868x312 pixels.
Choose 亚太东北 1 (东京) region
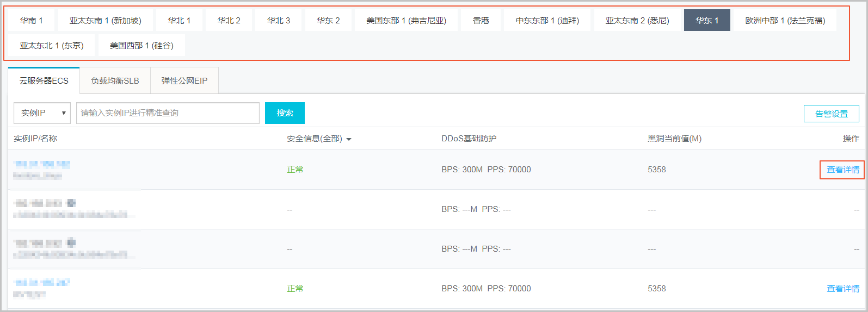click(x=52, y=46)
